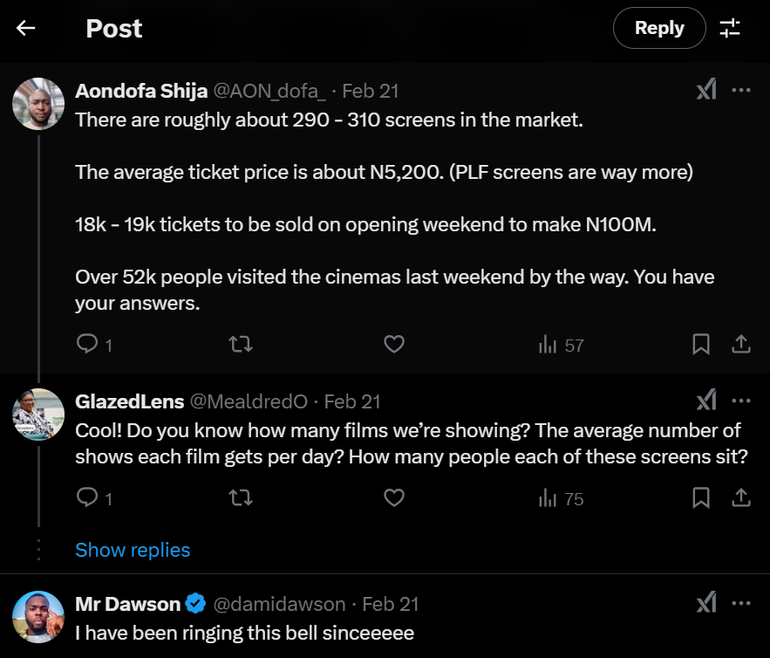Like Aondofa Shija's post about screens
The height and width of the screenshot is (658, 770).
(394, 344)
